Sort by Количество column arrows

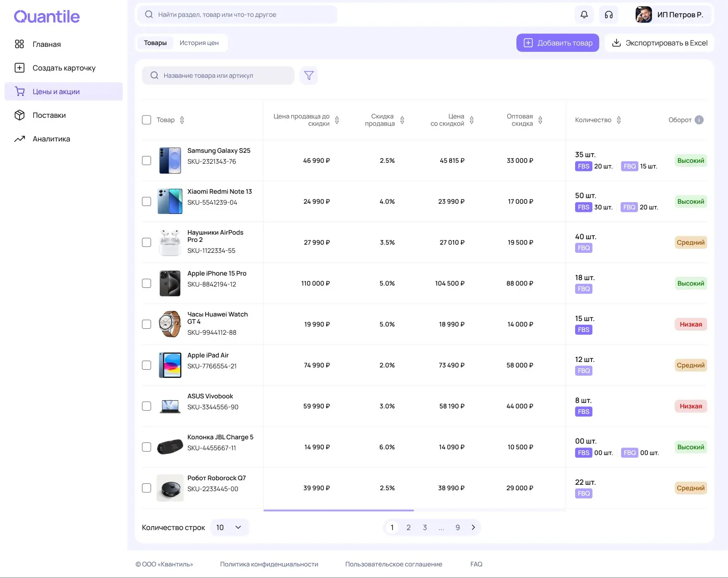pos(619,120)
